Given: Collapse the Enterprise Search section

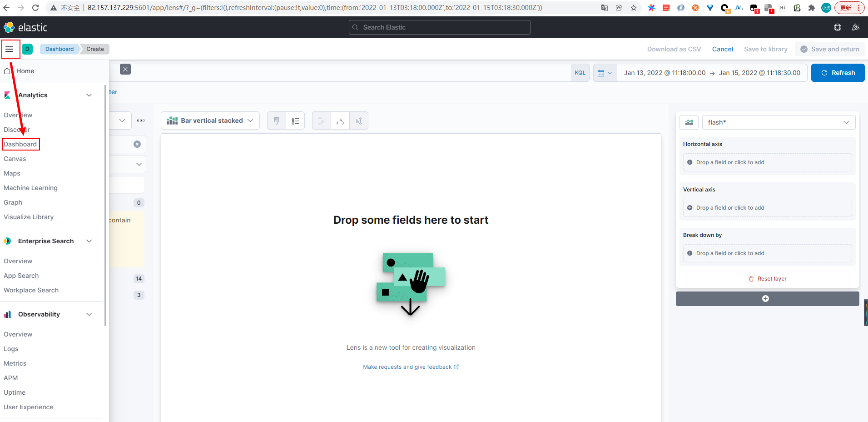Looking at the screenshot, I should pyautogui.click(x=89, y=241).
